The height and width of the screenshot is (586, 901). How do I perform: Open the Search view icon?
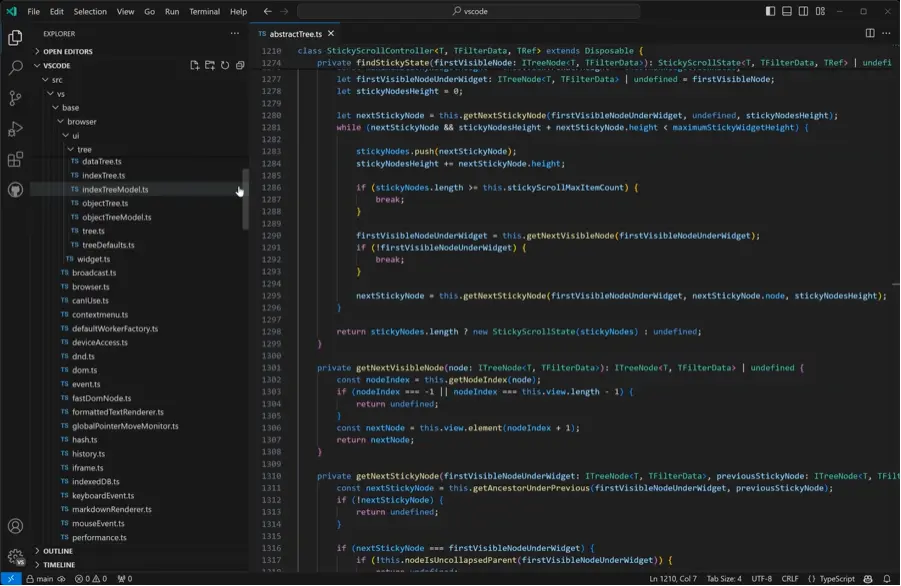tap(16, 67)
